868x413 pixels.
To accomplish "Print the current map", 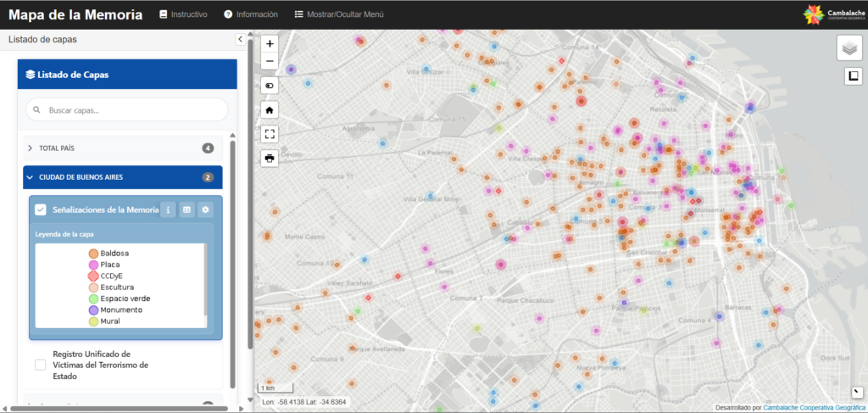I will [270, 158].
